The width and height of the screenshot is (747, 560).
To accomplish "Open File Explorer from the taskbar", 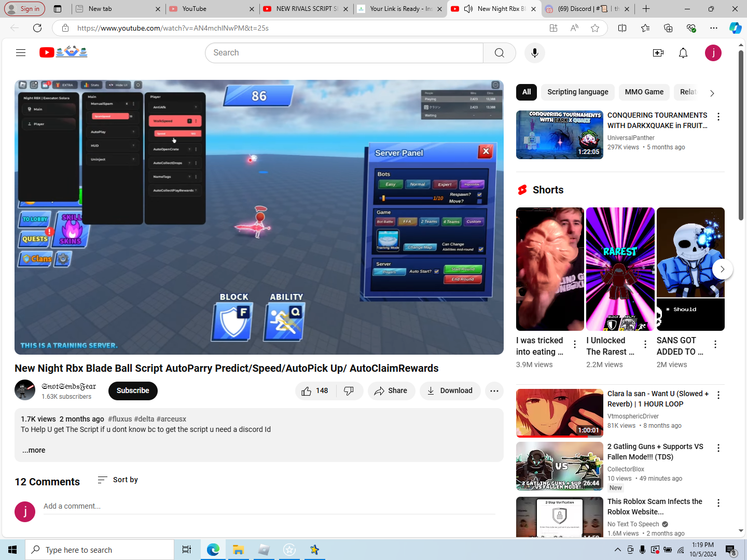I will (238, 550).
